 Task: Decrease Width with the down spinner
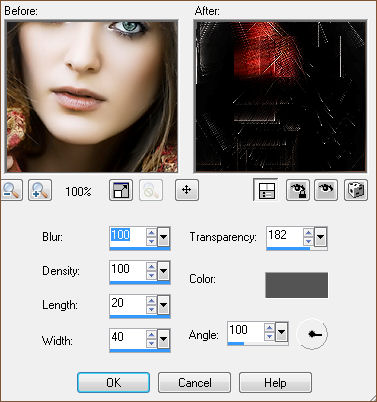click(x=152, y=343)
